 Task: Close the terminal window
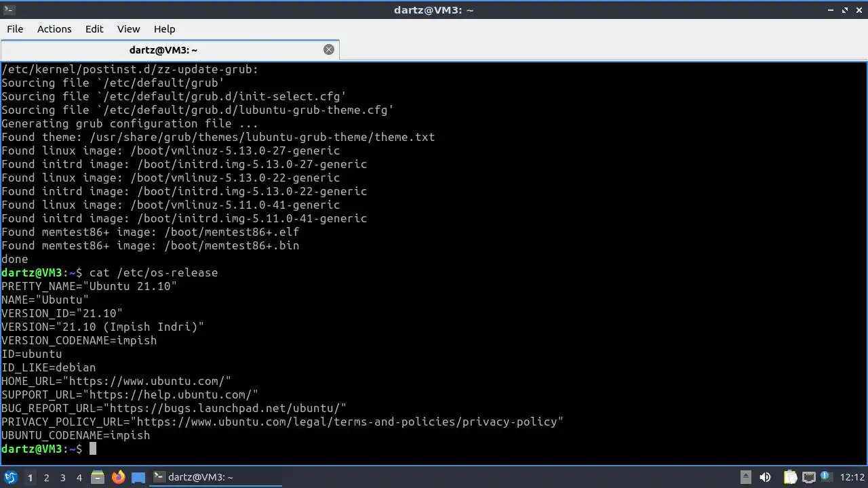(859, 9)
